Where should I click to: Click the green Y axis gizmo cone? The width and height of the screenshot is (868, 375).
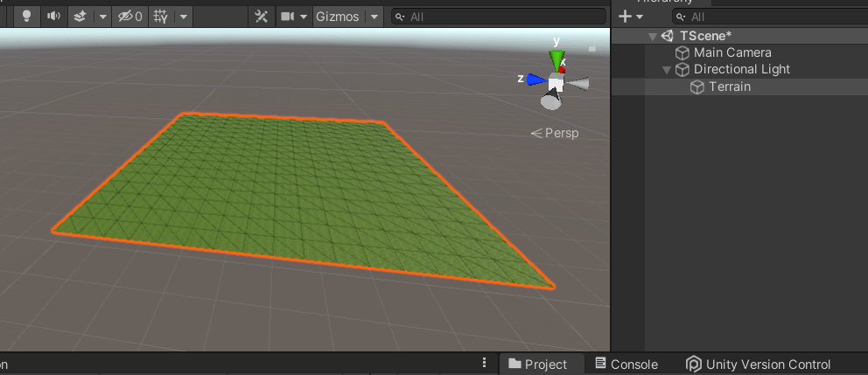click(556, 59)
